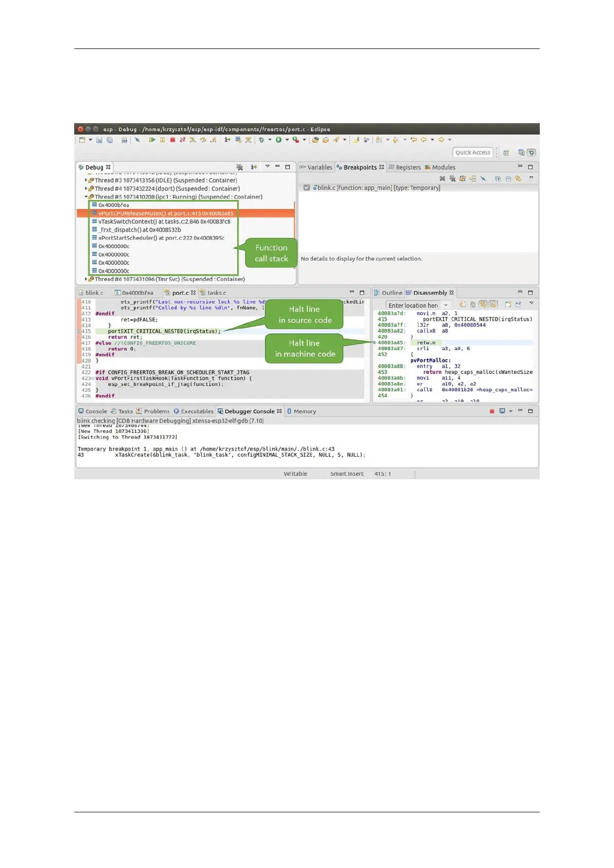The image size is (614, 868).
Task: Collapse Thread #5 (ipc1) tree node
Action: point(86,197)
